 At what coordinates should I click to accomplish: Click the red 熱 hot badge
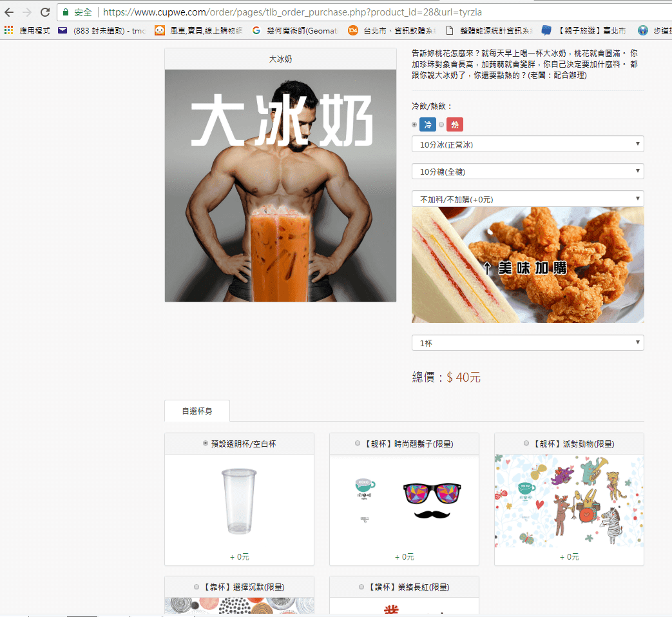[455, 124]
